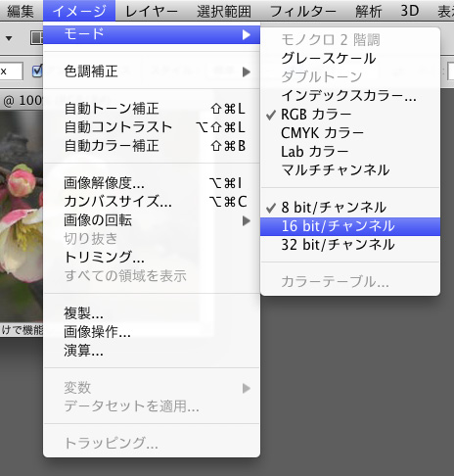The image size is (454, 476).
Task: Open the レイヤー menu
Action: [x=152, y=12]
